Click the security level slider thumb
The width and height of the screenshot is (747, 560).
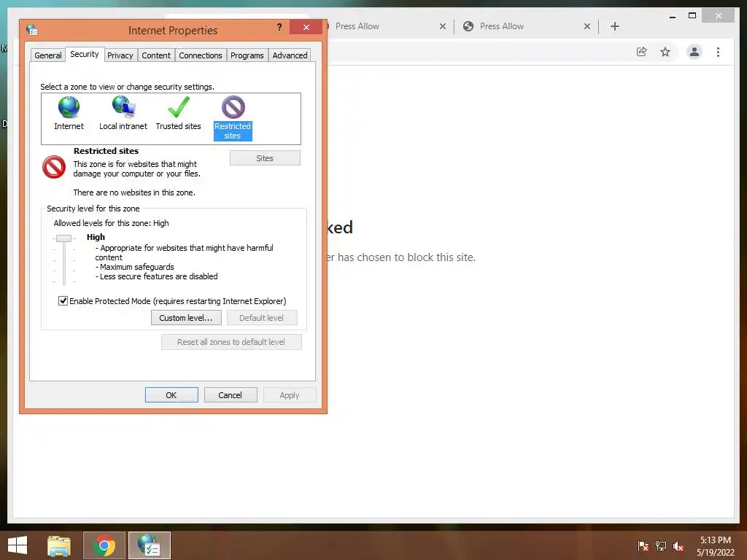64,238
